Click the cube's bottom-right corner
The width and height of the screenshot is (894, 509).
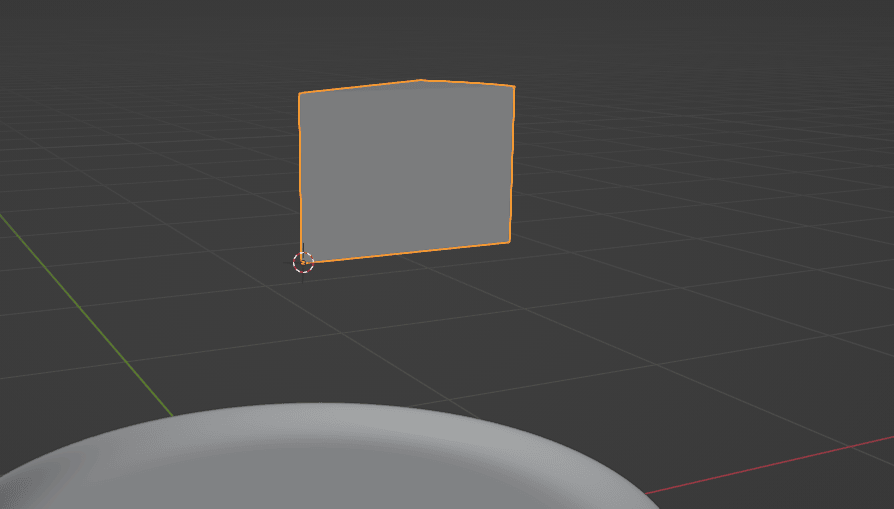coord(510,242)
